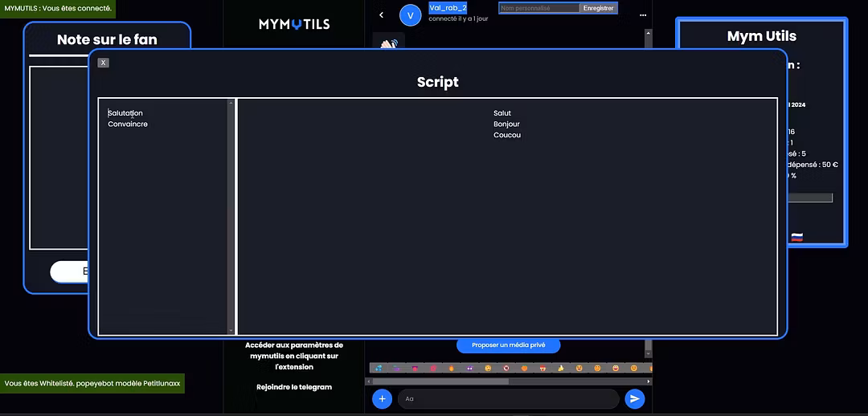Click the emoji bar right scroll arrow
This screenshot has width=868, height=416.
tap(649, 381)
